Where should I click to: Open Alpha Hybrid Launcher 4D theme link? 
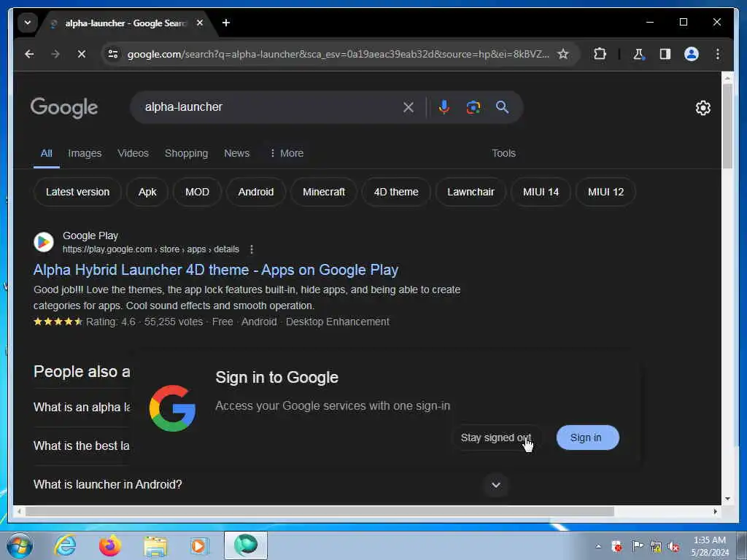click(x=216, y=270)
